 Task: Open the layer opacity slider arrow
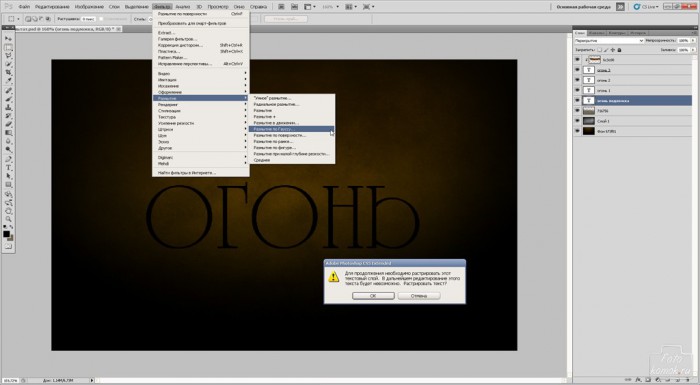point(693,41)
